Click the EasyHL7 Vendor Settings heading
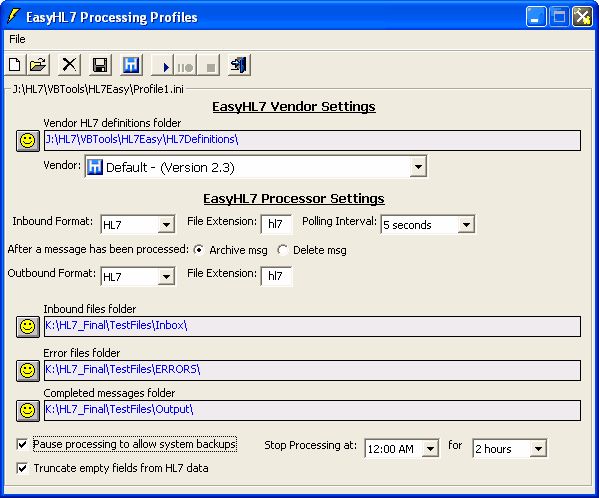 [x=294, y=107]
